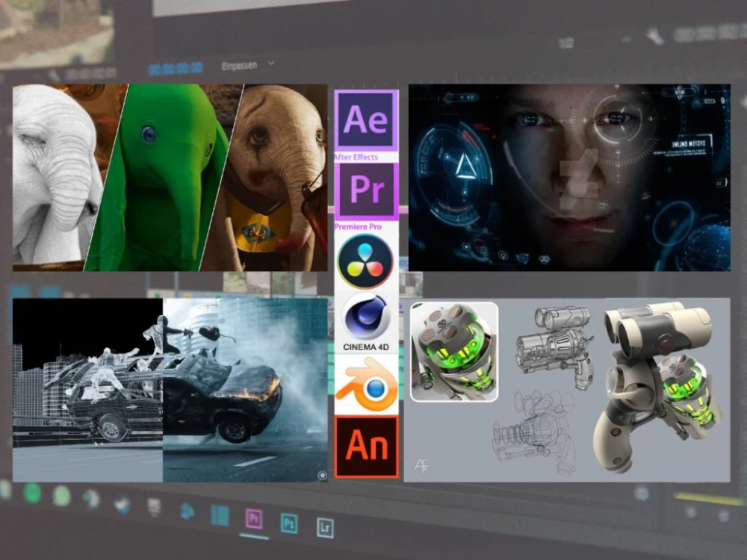
Task: Click the After Effects text label
Action: tap(359, 156)
